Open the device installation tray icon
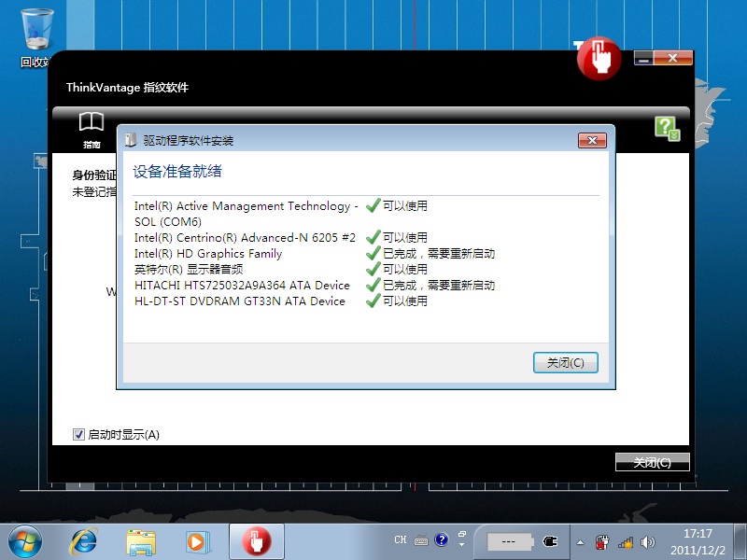 click(602, 542)
